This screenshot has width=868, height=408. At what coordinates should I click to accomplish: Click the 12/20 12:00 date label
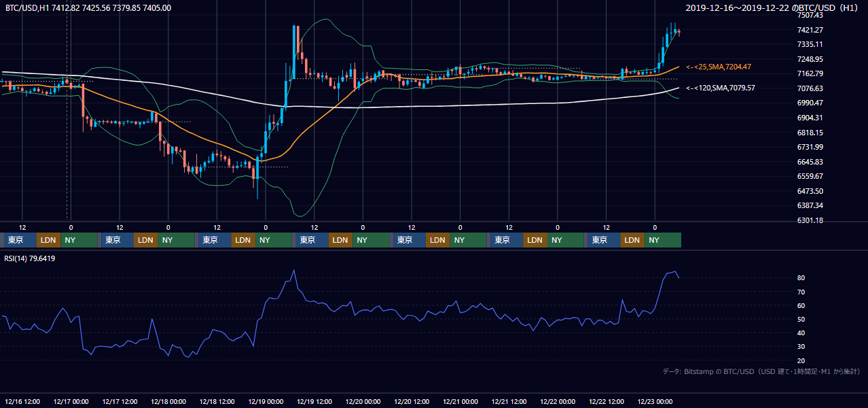click(x=412, y=401)
